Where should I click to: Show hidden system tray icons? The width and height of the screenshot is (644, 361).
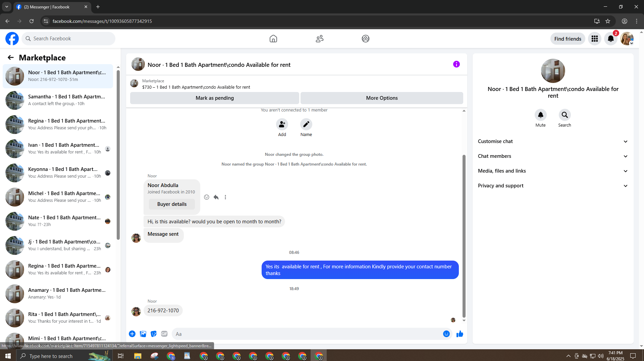[569, 356]
